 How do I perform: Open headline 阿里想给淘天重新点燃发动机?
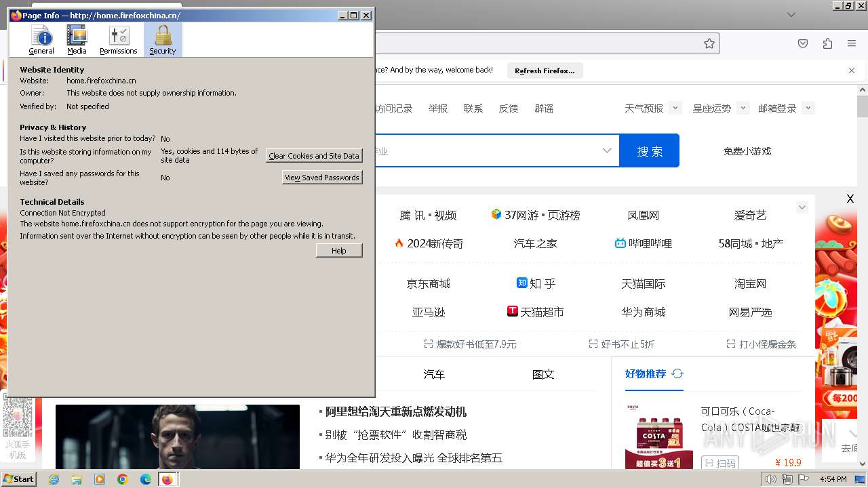pos(396,412)
